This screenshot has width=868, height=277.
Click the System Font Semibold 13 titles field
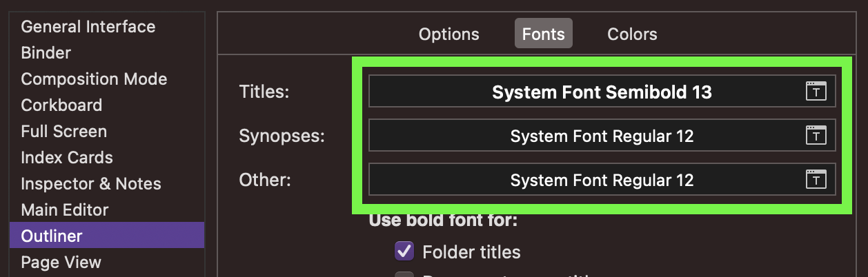click(x=602, y=92)
